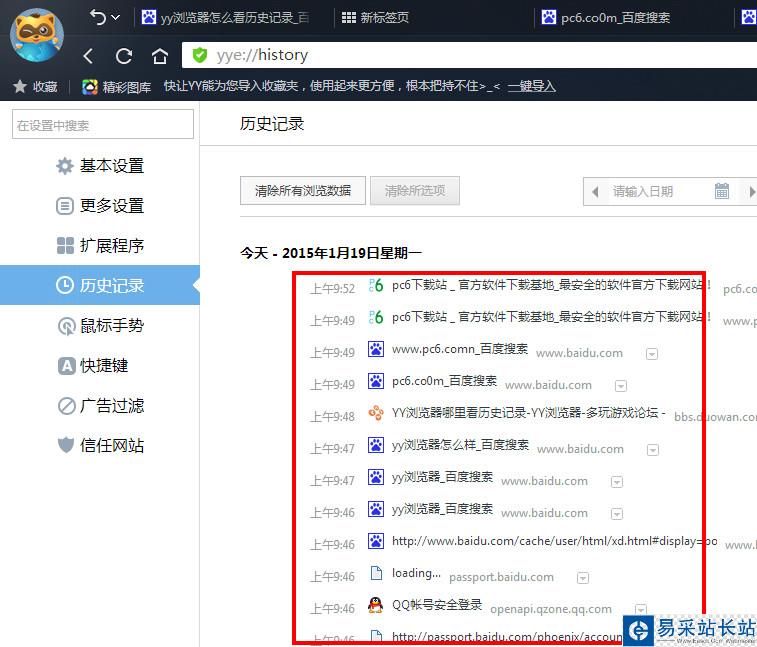
Task: Open the loading... passport.baidu.com entry
Action: [416, 573]
